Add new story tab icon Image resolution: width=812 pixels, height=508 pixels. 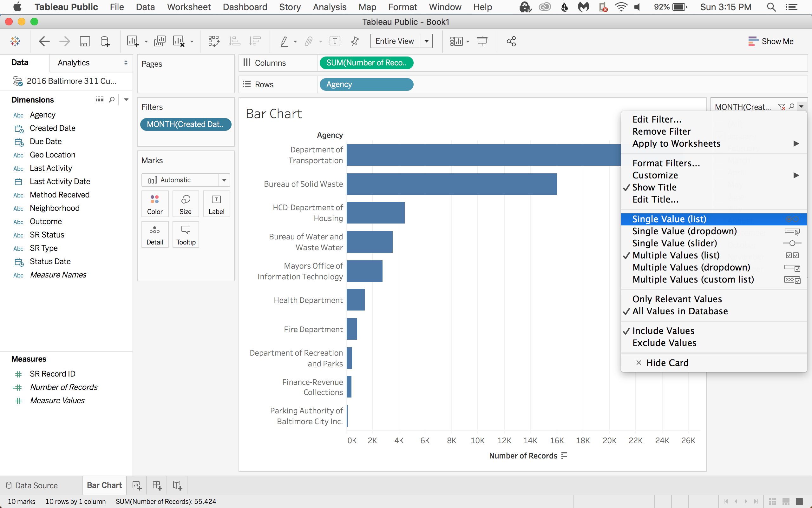[x=178, y=485]
